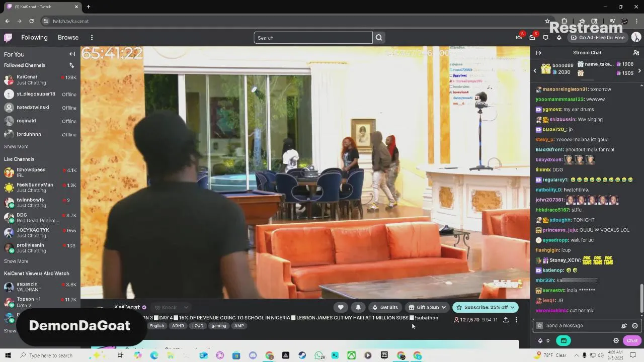The image size is (644, 362).
Task: Open the emote picker in chat
Action: point(635,326)
